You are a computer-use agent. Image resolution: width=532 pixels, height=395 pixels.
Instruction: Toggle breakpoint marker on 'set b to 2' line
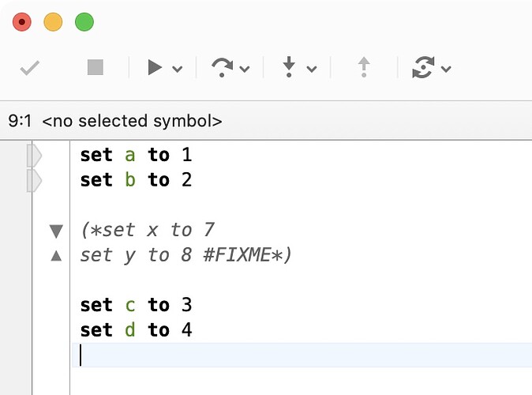coord(34,181)
